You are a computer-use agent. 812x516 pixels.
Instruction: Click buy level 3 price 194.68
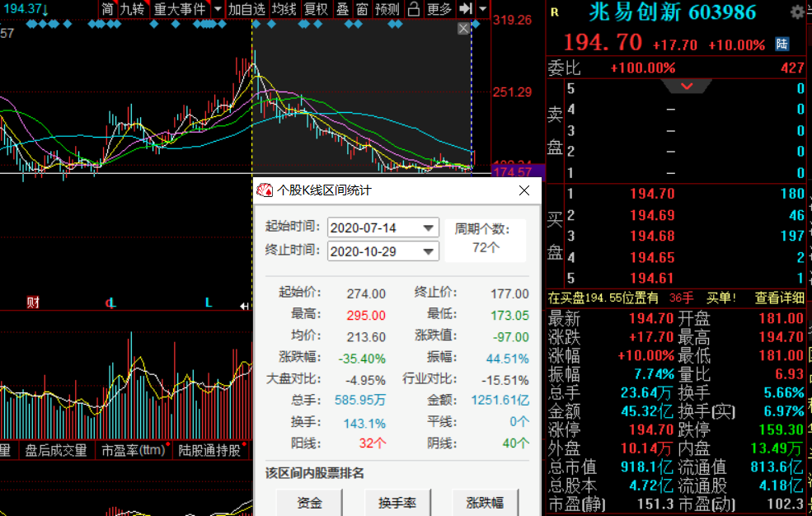(x=652, y=236)
